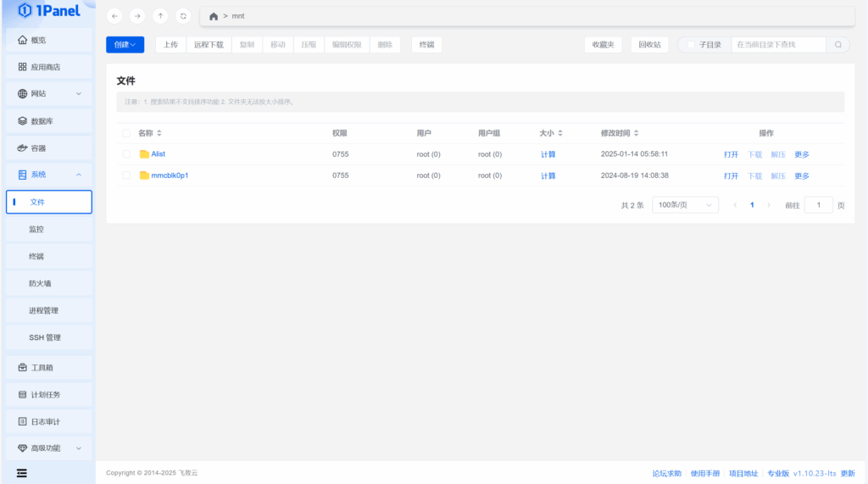Screen dimensions: 868x484
Task: Collapse the sidebar using bottom menu icon
Action: pos(22,473)
